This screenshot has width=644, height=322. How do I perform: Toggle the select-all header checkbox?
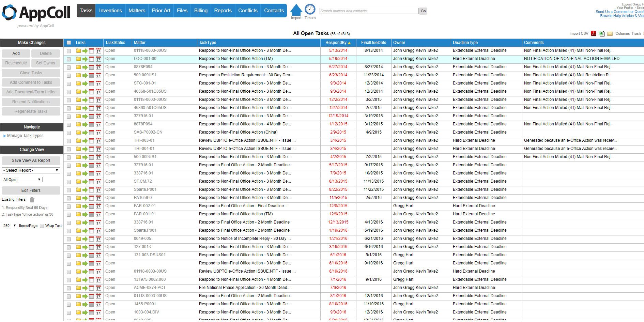click(69, 43)
